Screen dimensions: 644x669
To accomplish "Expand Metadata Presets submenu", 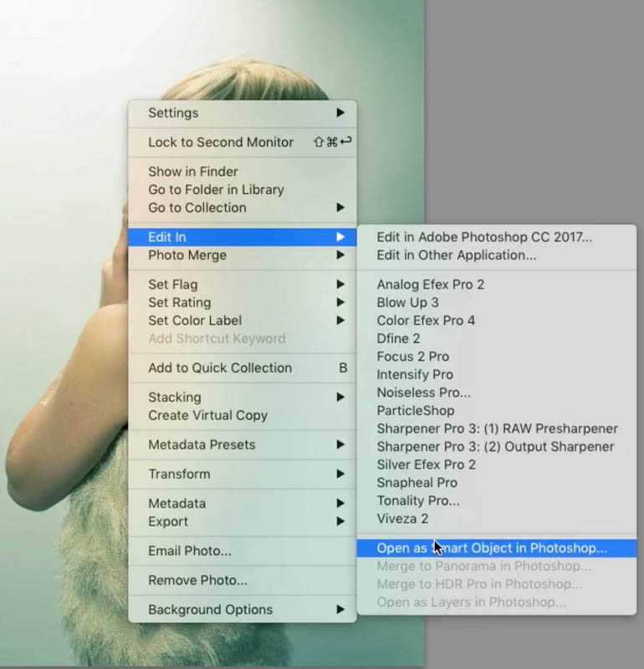I will click(242, 445).
